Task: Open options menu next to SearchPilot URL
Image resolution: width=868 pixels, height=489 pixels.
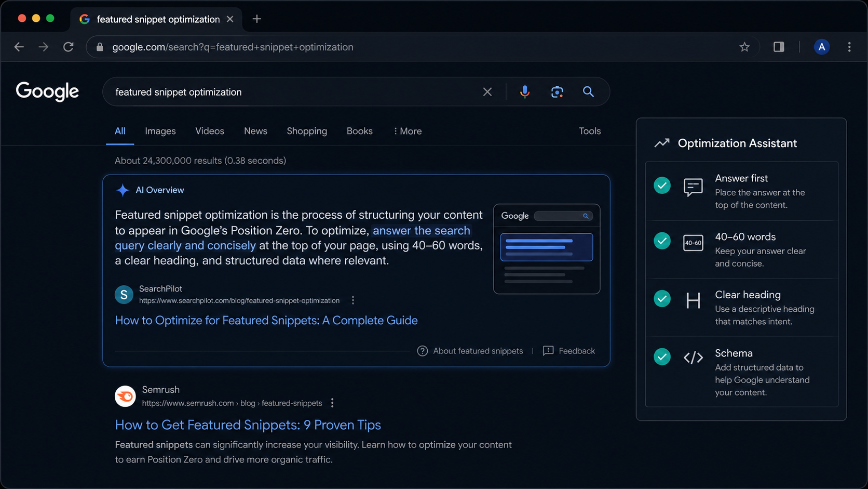Action: point(353,300)
